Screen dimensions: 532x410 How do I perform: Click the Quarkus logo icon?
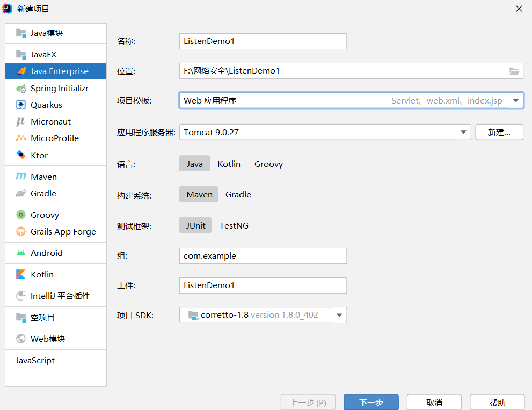tap(21, 105)
